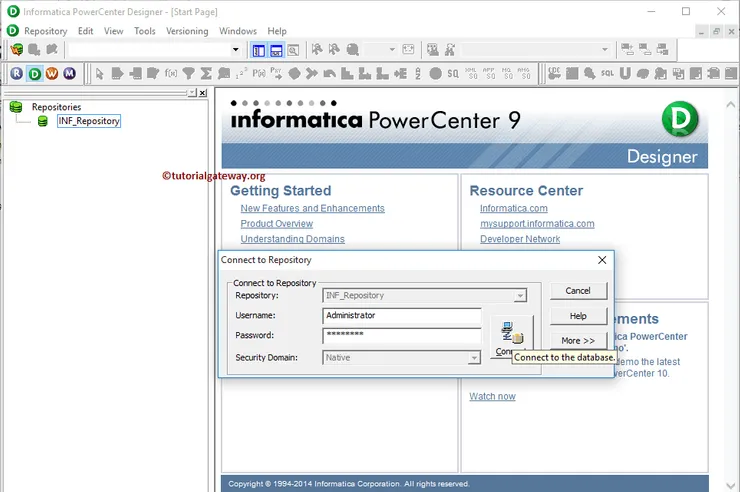Click the round green D Designer logo

(x=680, y=119)
